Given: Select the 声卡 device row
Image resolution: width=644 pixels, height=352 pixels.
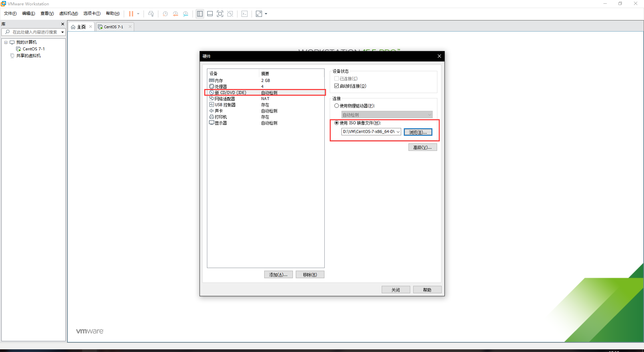Looking at the screenshot, I should (266, 111).
